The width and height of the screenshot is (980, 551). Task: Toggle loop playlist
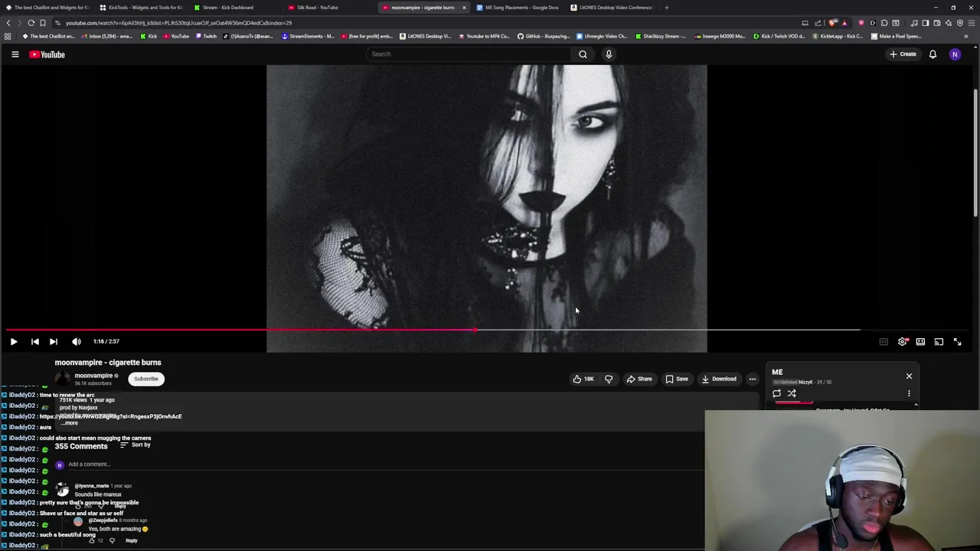click(776, 393)
